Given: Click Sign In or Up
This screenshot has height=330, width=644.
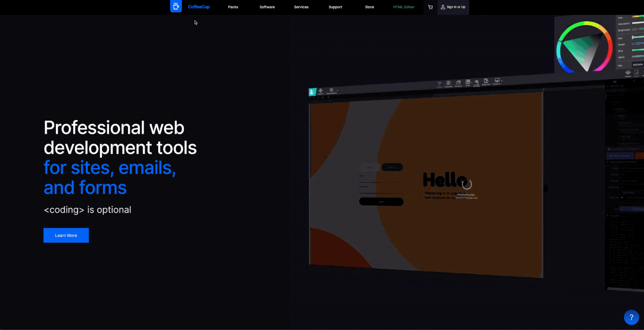Looking at the screenshot, I should (453, 7).
